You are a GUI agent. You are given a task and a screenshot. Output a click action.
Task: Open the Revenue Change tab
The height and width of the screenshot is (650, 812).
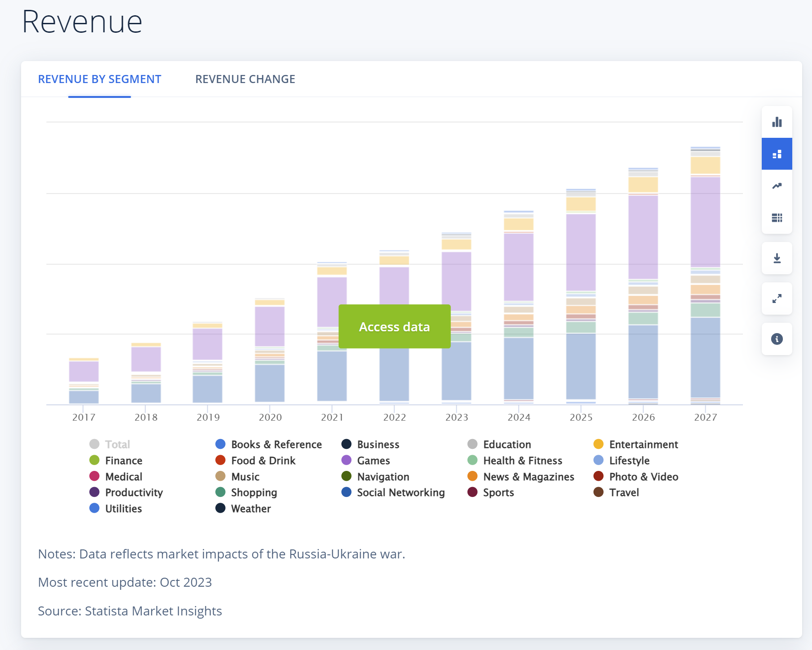pos(245,79)
